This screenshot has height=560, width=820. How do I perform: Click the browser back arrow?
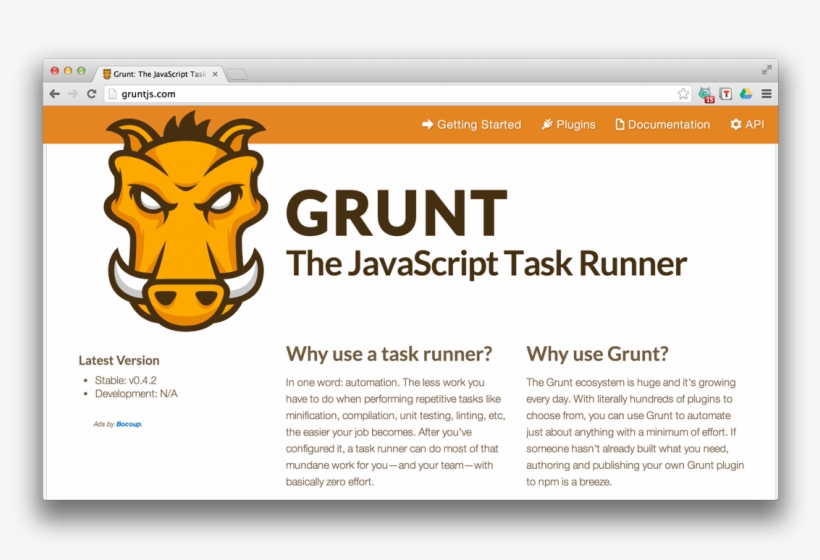54,94
